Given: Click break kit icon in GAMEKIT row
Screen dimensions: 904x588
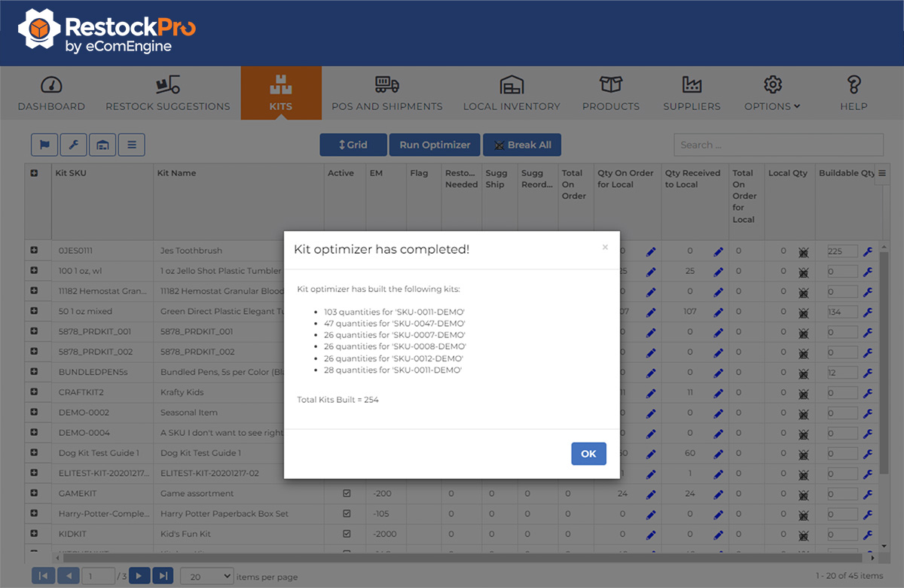Looking at the screenshot, I should [x=803, y=494].
